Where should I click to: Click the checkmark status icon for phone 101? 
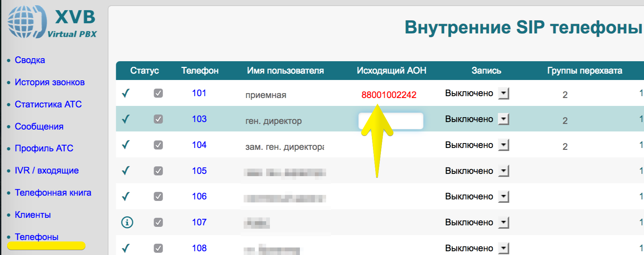(126, 93)
